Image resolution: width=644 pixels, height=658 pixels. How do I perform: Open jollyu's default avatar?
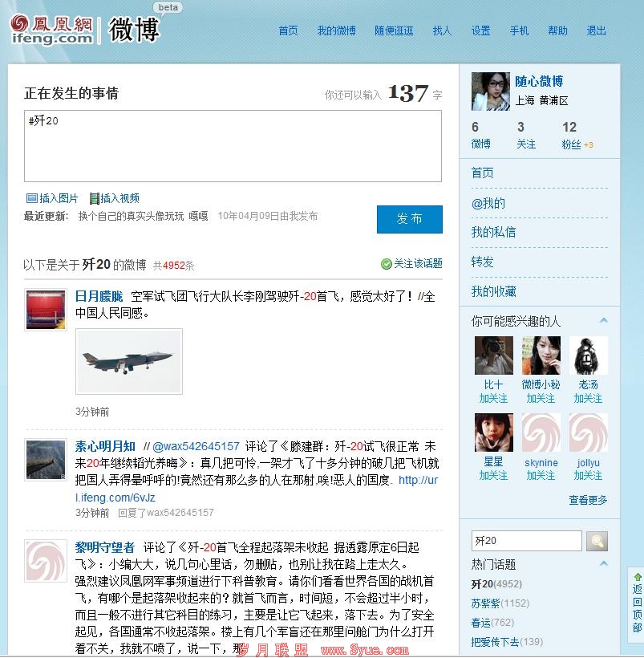click(588, 433)
